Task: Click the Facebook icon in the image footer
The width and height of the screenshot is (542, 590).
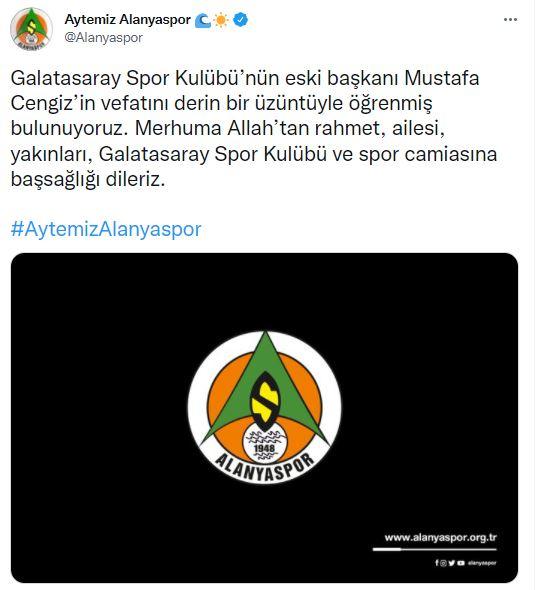Action: (437, 563)
